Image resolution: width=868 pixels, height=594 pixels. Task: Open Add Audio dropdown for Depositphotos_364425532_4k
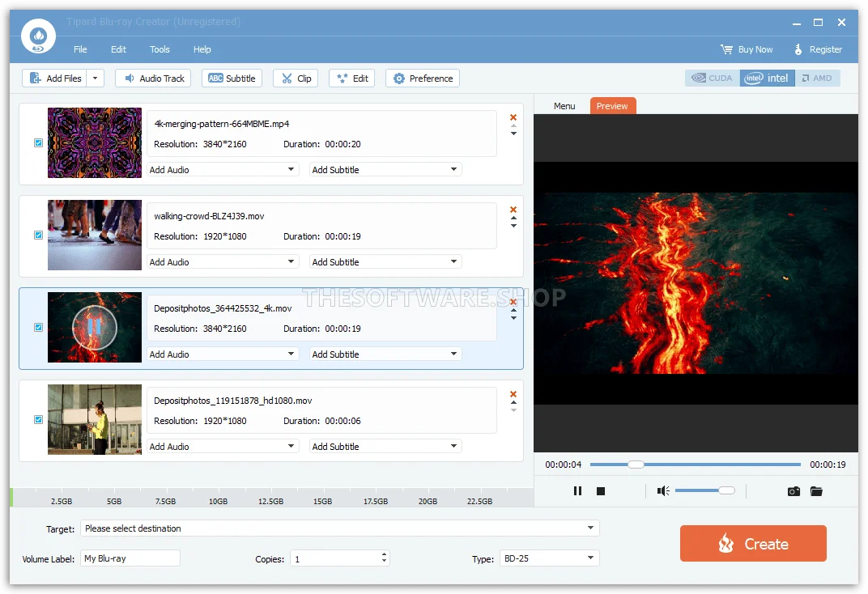[223, 354]
